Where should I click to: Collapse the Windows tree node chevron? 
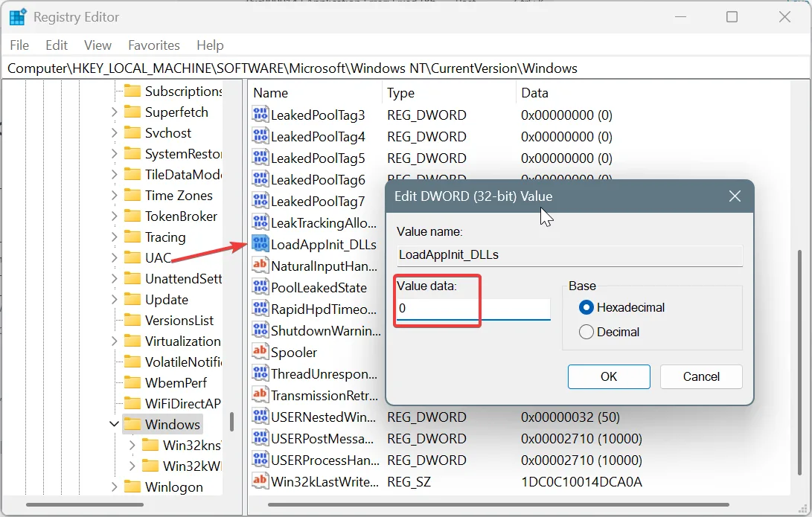[113, 423]
